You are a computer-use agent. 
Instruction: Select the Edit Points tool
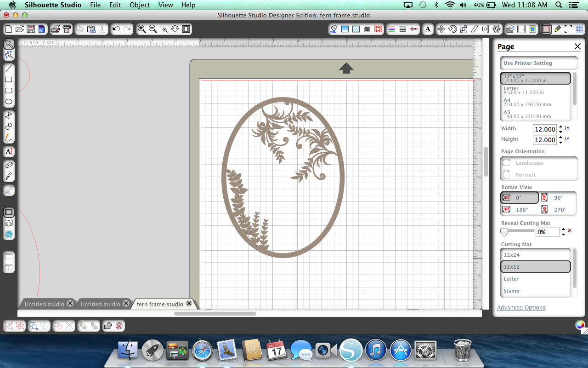[x=9, y=55]
